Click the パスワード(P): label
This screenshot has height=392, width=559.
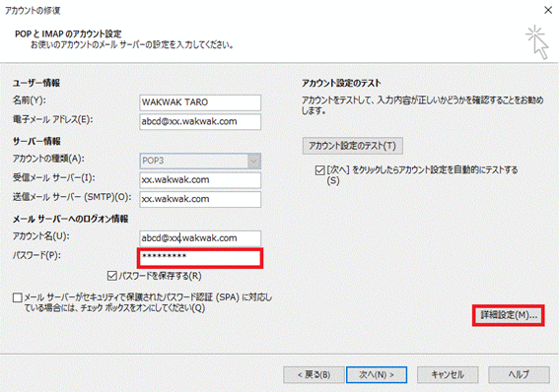(x=36, y=255)
